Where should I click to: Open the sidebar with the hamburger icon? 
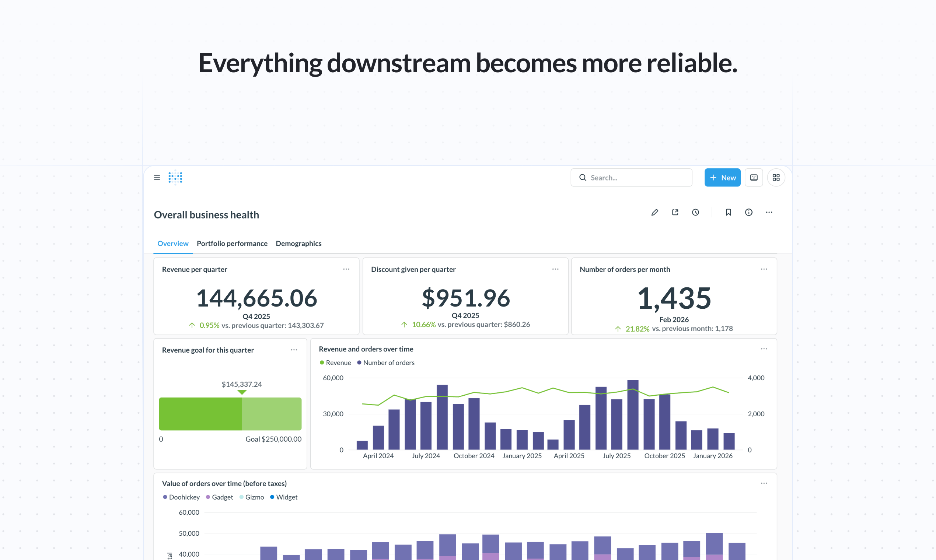[157, 177]
